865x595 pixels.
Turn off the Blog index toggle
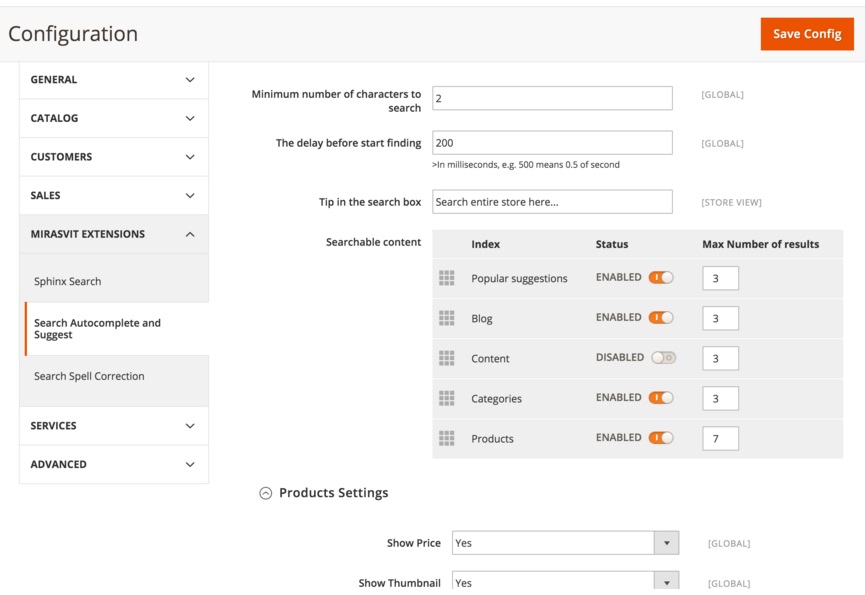(661, 318)
